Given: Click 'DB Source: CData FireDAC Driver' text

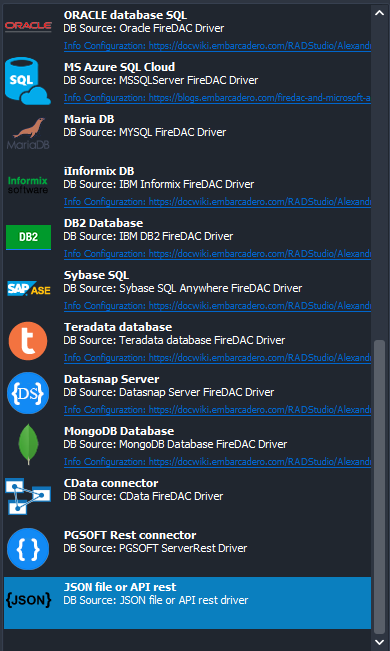Looking at the screenshot, I should tap(143, 496).
